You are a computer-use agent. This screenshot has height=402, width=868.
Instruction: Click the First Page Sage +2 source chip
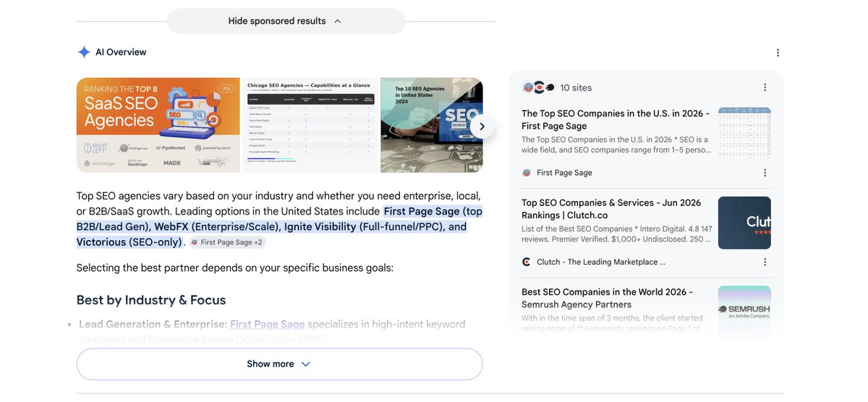[226, 242]
